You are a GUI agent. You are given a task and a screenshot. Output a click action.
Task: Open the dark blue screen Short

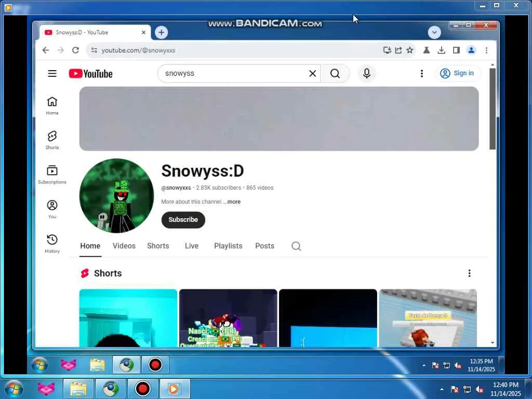(328, 318)
